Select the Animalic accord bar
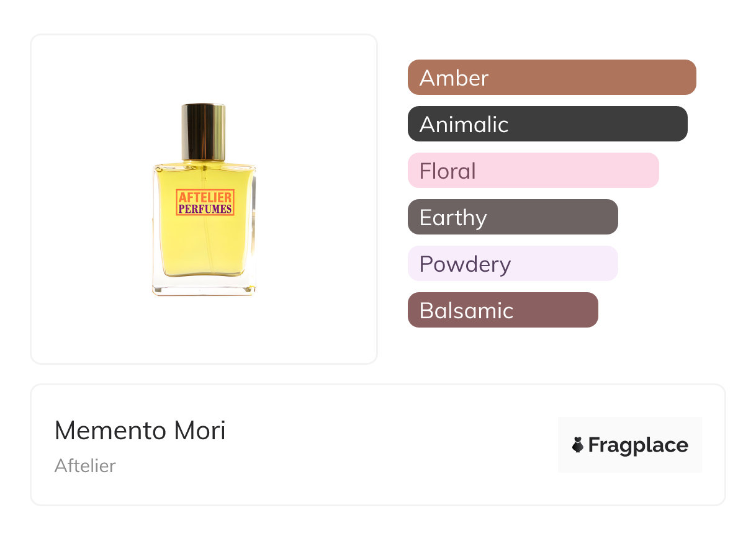Image resolution: width=756 pixels, height=536 pixels. point(547,124)
